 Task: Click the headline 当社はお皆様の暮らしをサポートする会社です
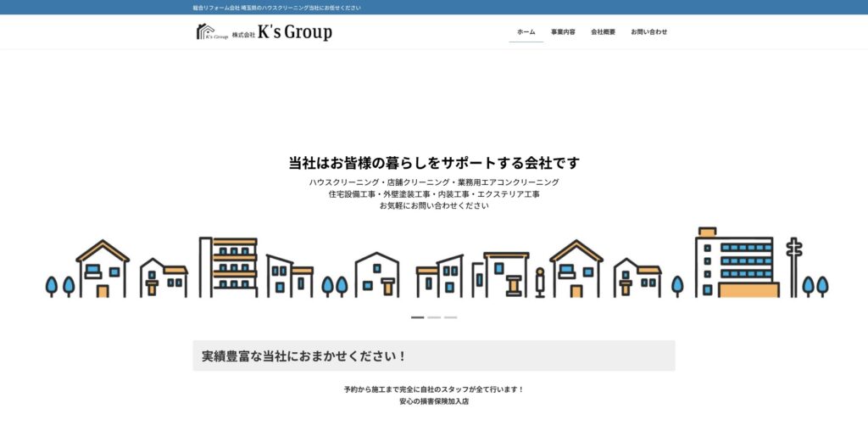434,164
